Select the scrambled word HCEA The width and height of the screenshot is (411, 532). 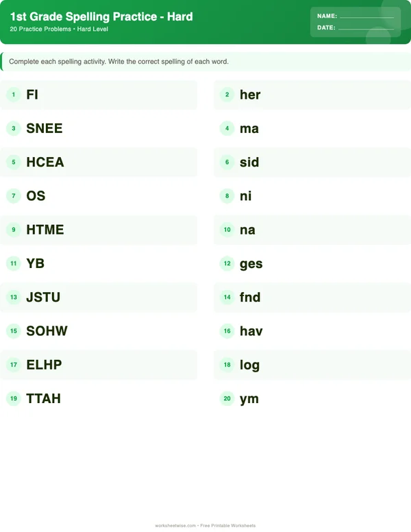point(45,162)
